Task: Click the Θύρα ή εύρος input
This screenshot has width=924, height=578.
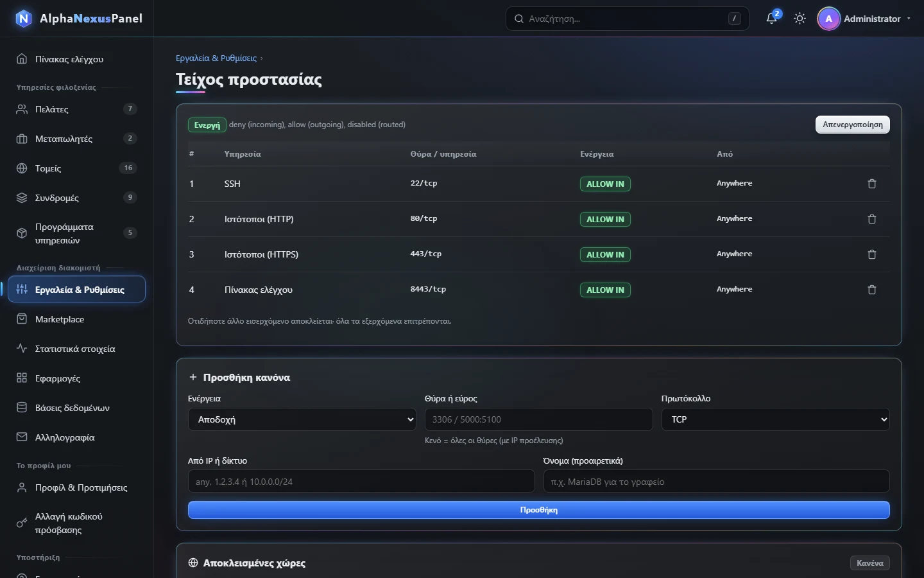Action: [539, 419]
